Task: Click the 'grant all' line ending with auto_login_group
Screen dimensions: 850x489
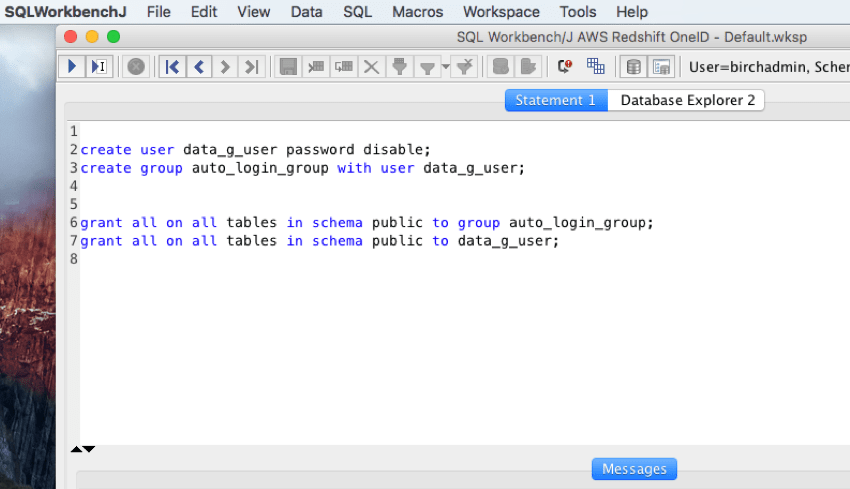Action: [367, 223]
